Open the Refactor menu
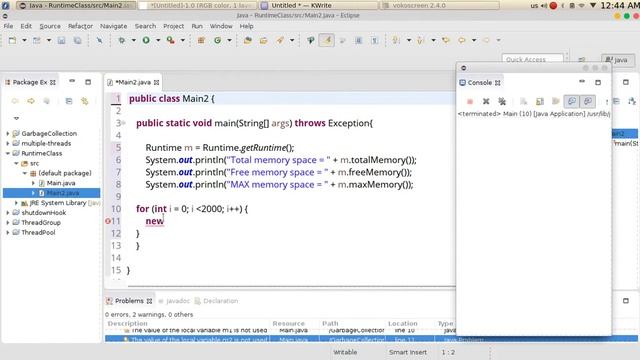This screenshot has width=640, height=360. click(80, 26)
